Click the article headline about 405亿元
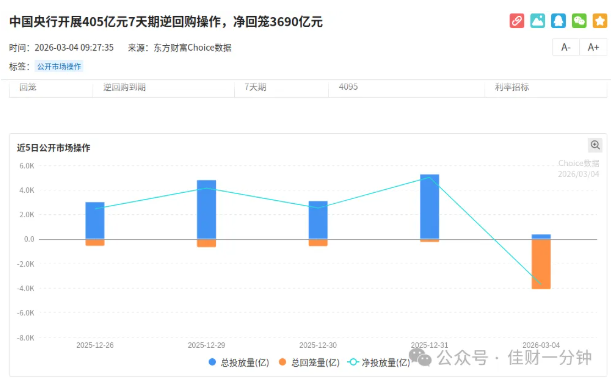The width and height of the screenshot is (615, 386). 166,22
